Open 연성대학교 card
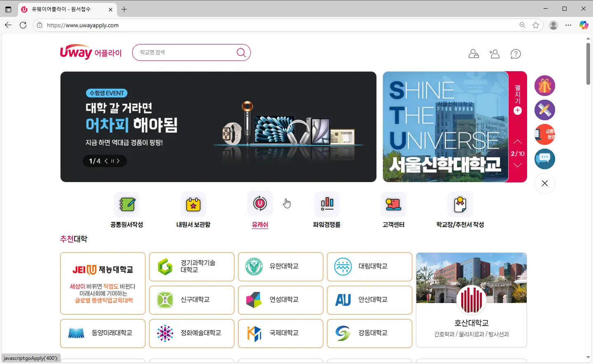593x364 pixels. [280, 300]
